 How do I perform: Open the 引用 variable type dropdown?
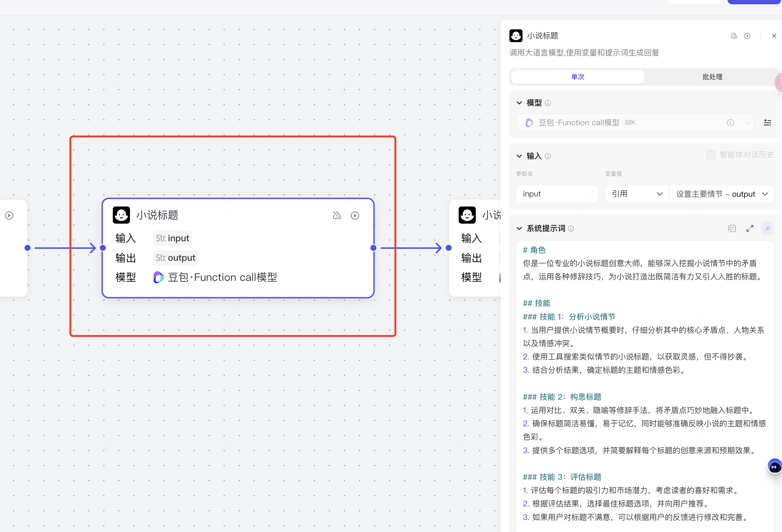637,194
